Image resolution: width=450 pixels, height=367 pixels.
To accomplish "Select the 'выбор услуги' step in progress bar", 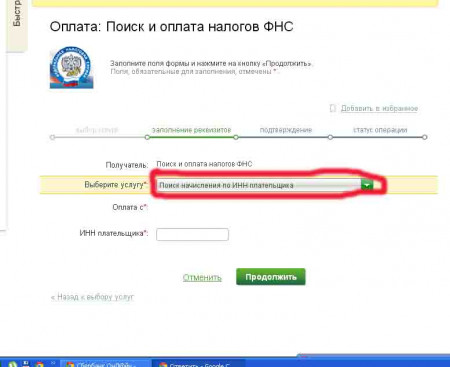I will [97, 130].
